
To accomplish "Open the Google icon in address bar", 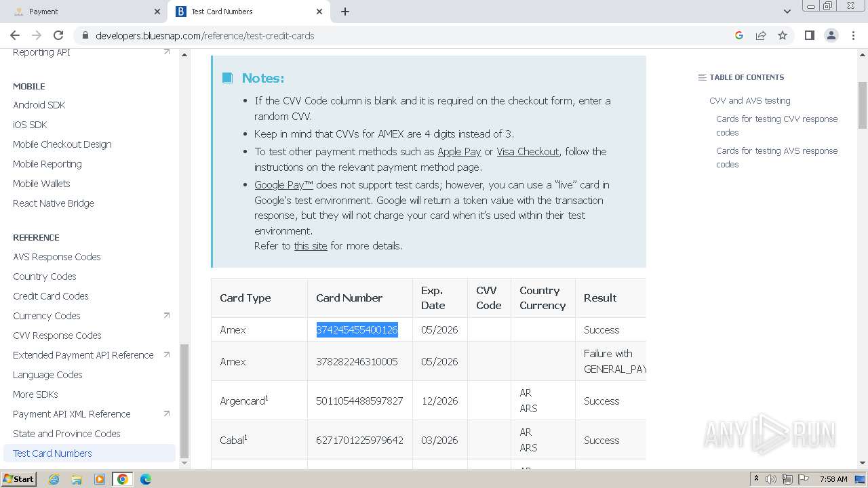I will point(739,35).
